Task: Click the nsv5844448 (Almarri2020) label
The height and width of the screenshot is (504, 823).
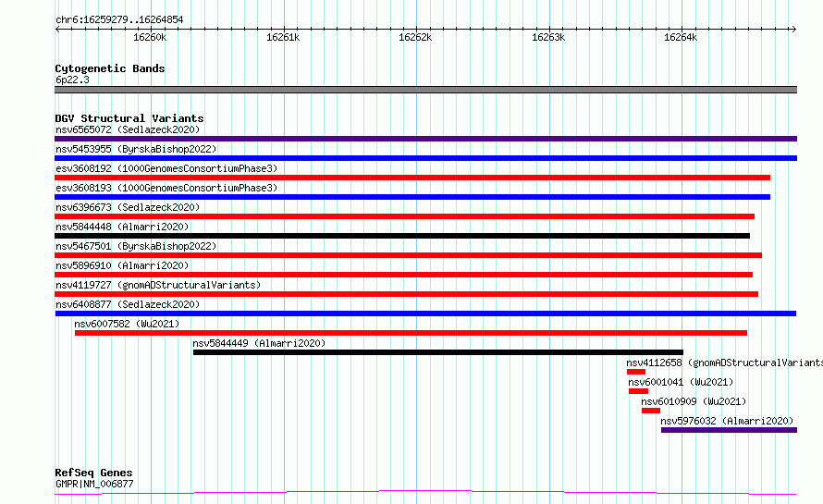Action: (x=122, y=227)
